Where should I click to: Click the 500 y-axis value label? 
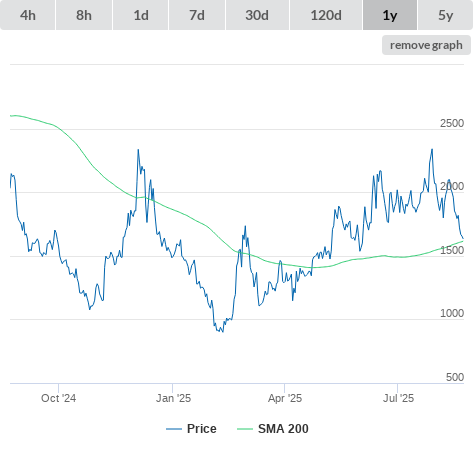pos(455,377)
